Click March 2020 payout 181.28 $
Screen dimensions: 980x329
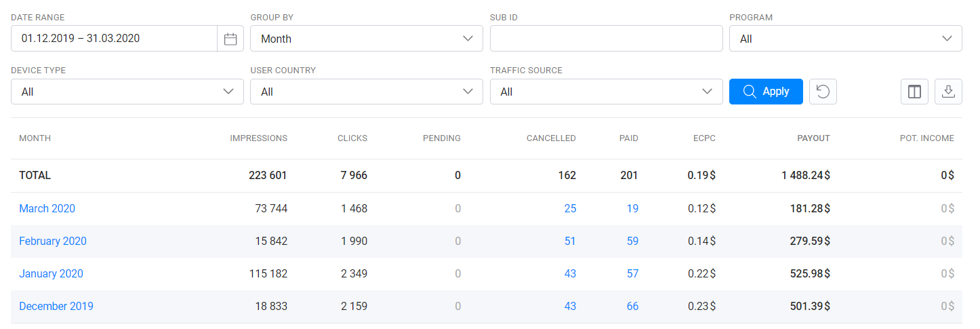click(810, 209)
